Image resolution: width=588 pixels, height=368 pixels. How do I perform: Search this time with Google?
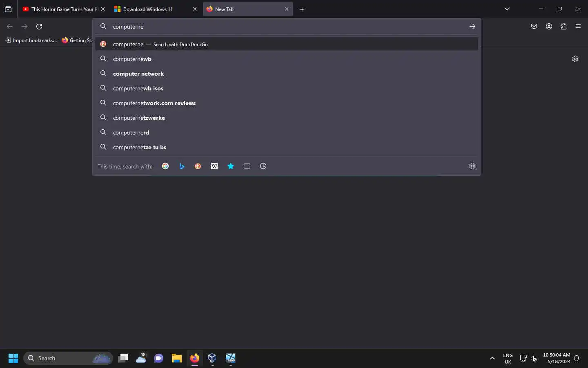click(x=165, y=166)
